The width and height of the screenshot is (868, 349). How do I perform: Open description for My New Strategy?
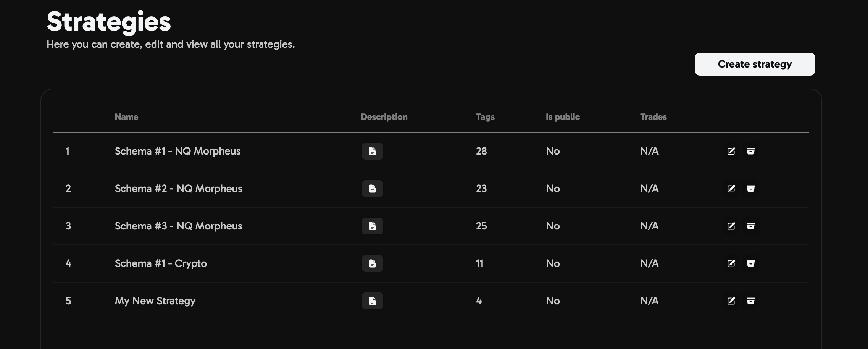tap(372, 301)
